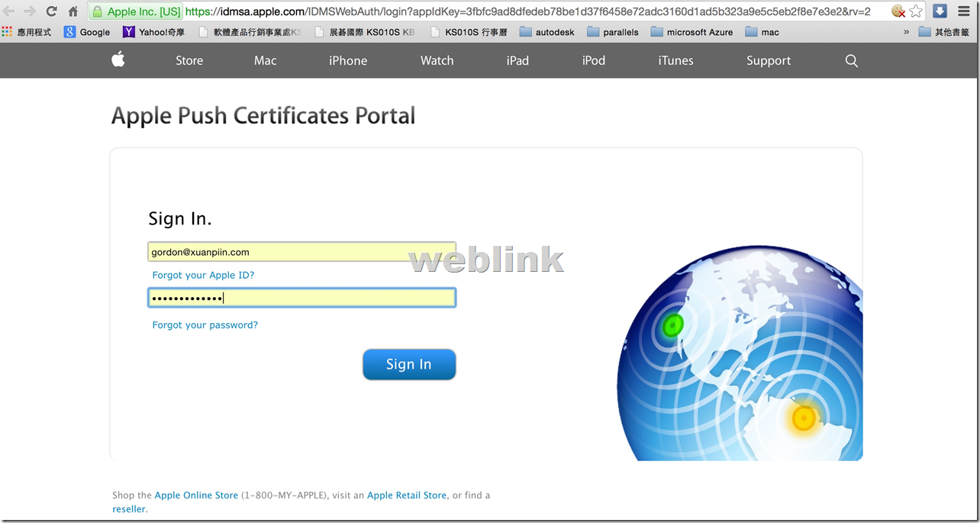
Task: Open the Google bookmark
Action: click(87, 32)
